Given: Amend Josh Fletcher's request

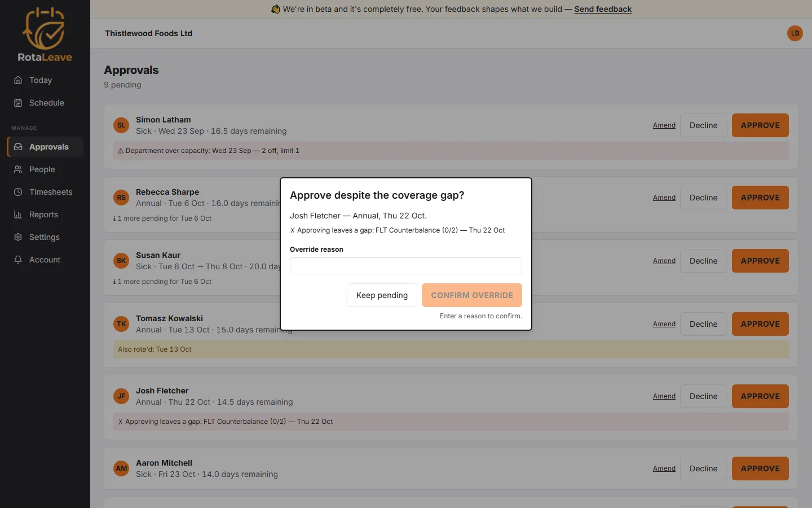Looking at the screenshot, I should pos(664,396).
